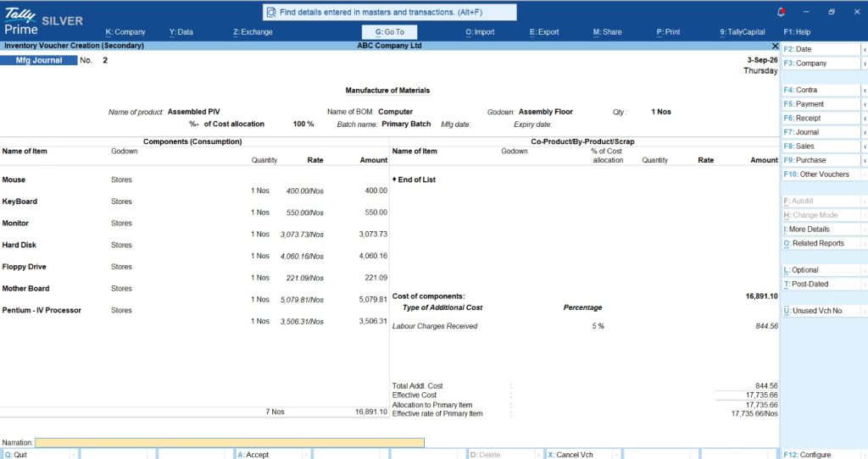
Task: Expand the arrow next to F2 Date
Action: [x=865, y=49]
